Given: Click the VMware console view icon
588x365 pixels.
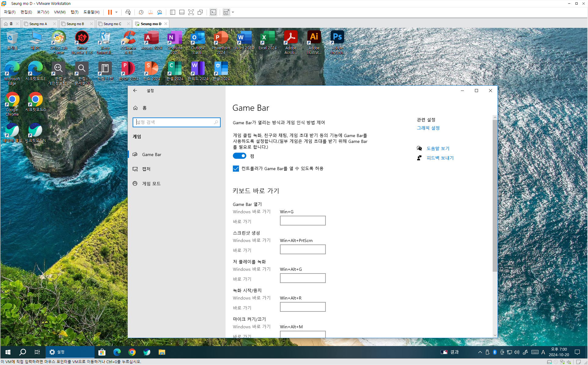Looking at the screenshot, I should [213, 12].
